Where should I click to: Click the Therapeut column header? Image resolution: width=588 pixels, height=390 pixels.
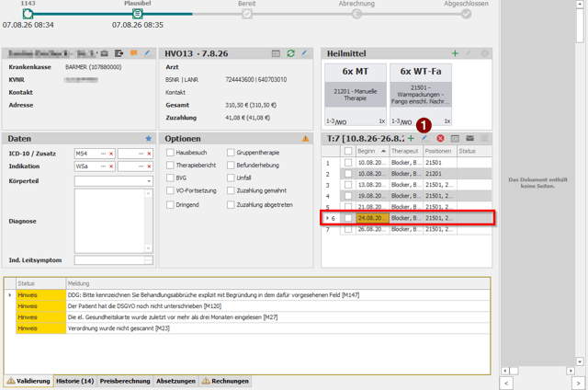click(x=406, y=151)
